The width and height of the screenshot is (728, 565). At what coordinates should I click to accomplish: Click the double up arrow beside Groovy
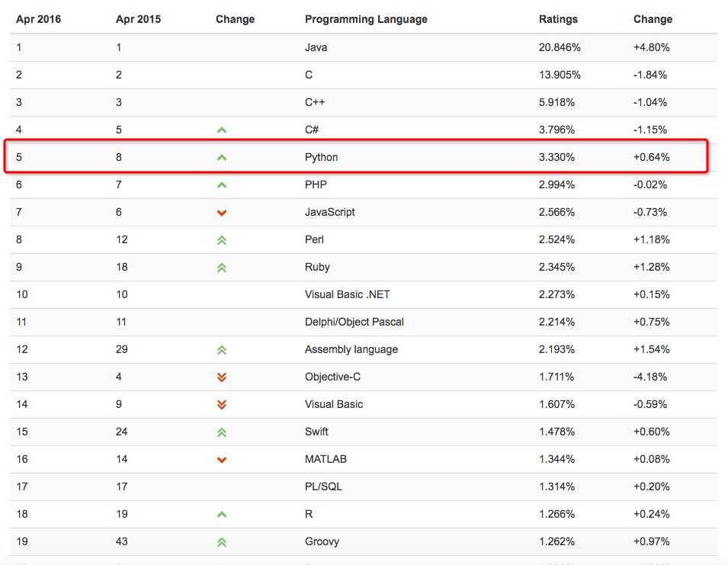pos(222,541)
